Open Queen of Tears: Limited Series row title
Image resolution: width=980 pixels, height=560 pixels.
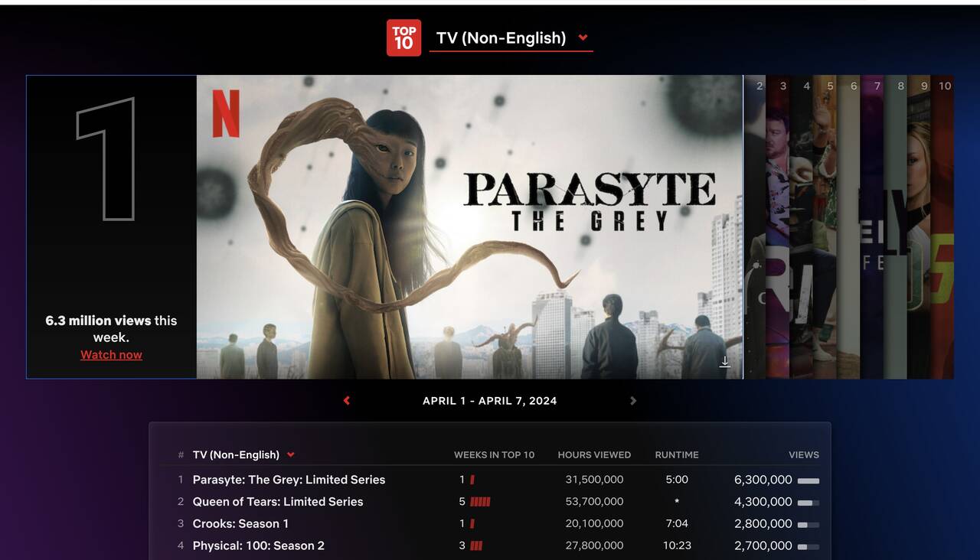(278, 502)
